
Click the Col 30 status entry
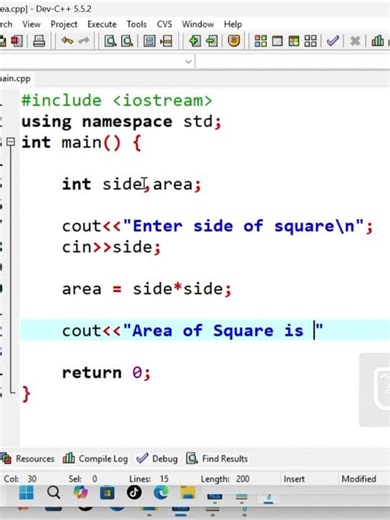20,479
